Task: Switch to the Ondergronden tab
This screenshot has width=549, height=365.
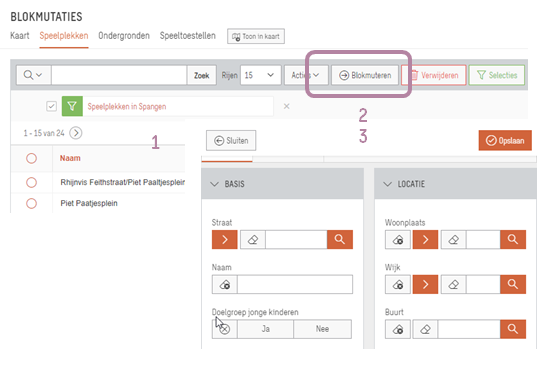Action: 124,36
